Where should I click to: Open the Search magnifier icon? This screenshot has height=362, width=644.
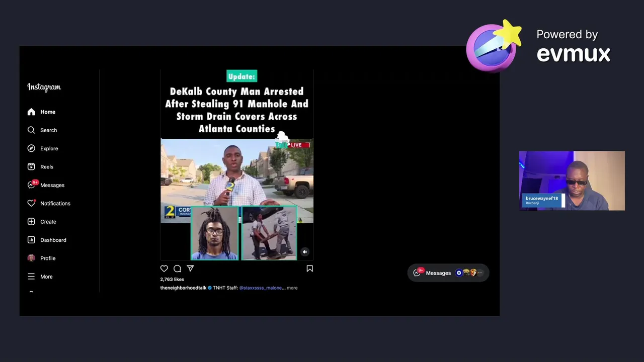[x=31, y=130]
